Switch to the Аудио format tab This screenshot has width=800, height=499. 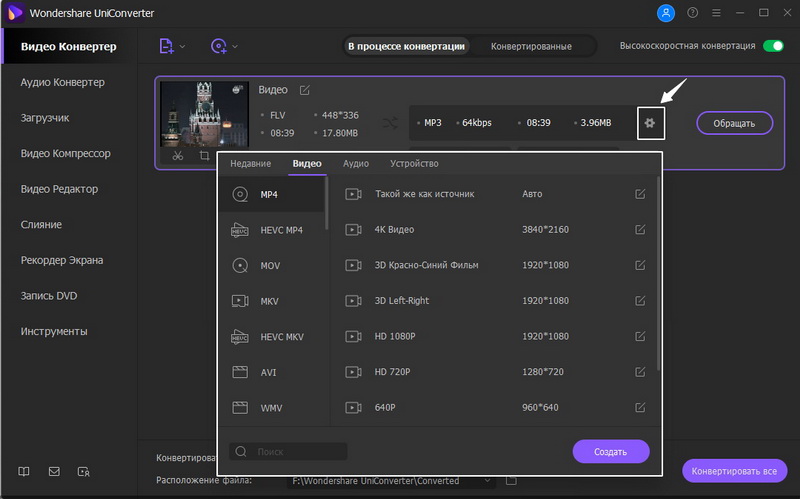[x=356, y=163]
